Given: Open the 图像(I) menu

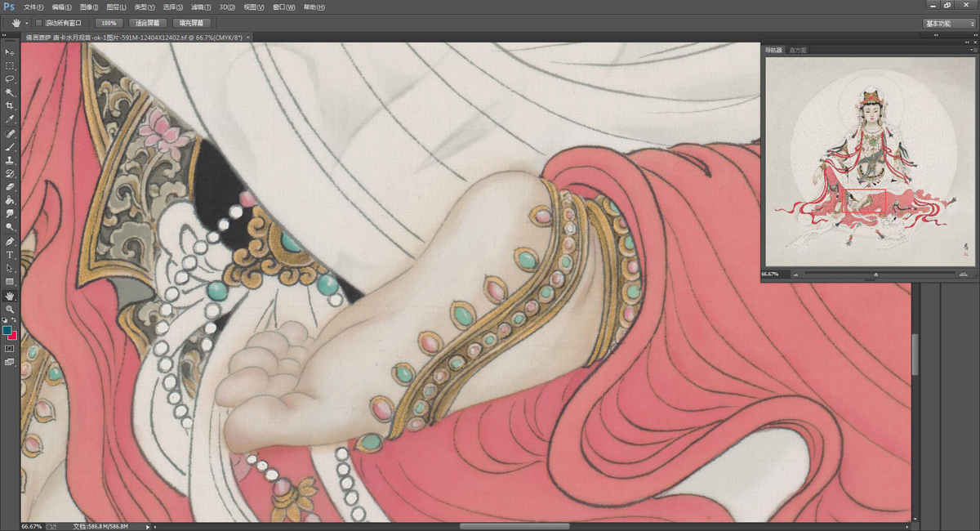Looking at the screenshot, I should click(x=89, y=7).
